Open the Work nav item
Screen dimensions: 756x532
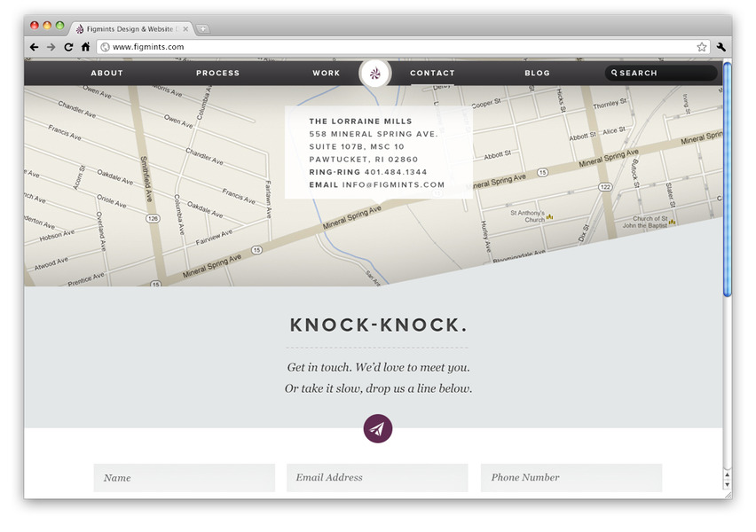pyautogui.click(x=326, y=73)
